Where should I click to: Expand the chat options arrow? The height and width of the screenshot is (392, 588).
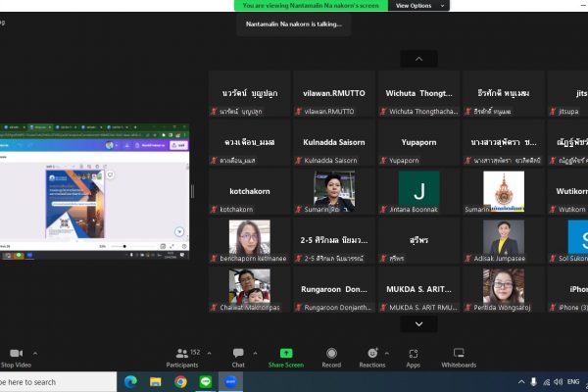coord(255,354)
